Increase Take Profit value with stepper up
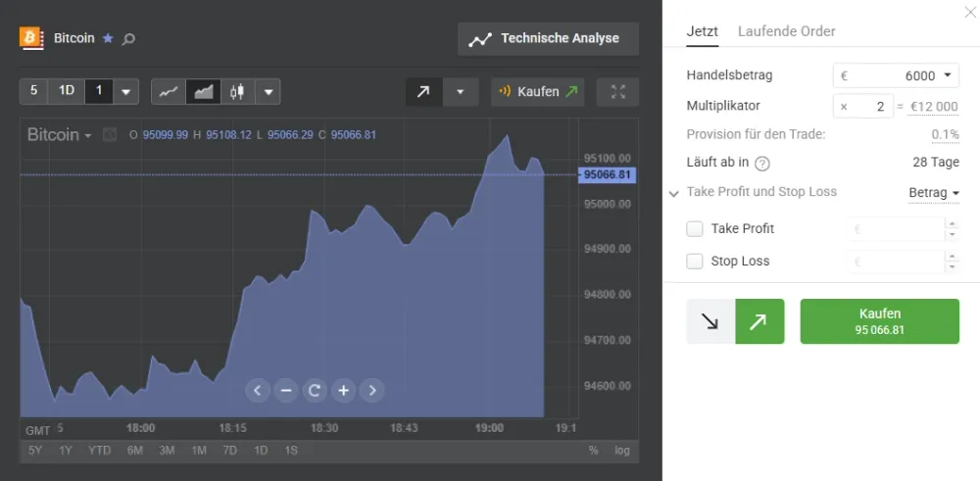 [x=952, y=223]
